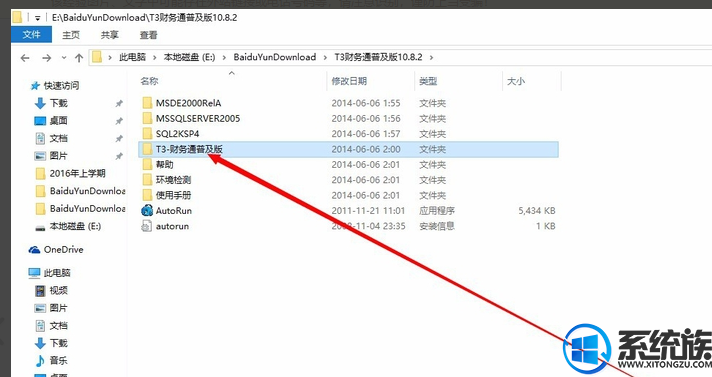This screenshot has height=377, width=712.
Task: Expand the chevron after 本地磁盘 (E:) breadcrumb
Action: pos(224,57)
